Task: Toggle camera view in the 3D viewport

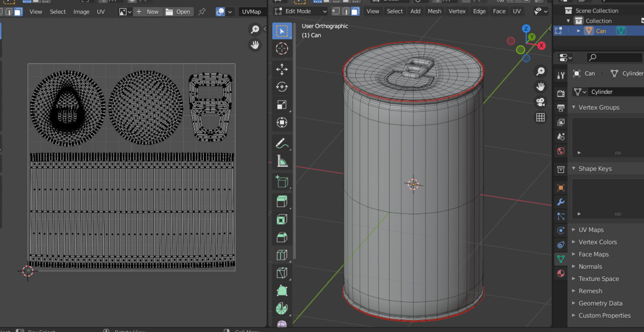Action: tap(540, 102)
